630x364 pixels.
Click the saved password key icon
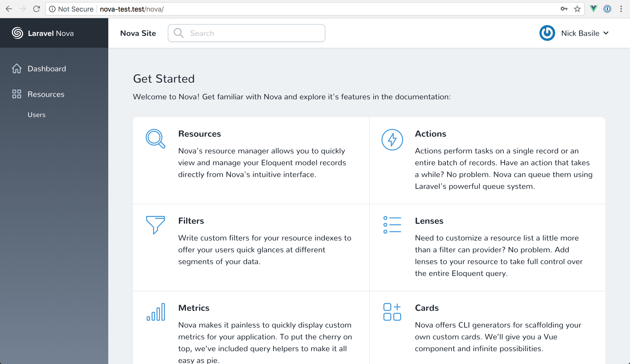[x=564, y=9]
